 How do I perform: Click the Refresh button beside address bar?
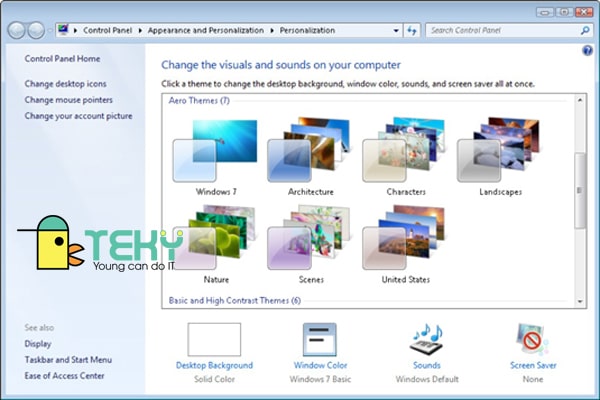pyautogui.click(x=412, y=30)
